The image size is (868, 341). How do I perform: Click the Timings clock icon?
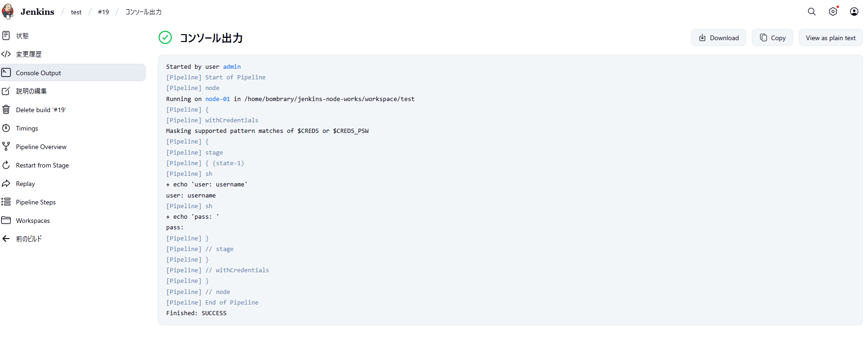point(6,128)
